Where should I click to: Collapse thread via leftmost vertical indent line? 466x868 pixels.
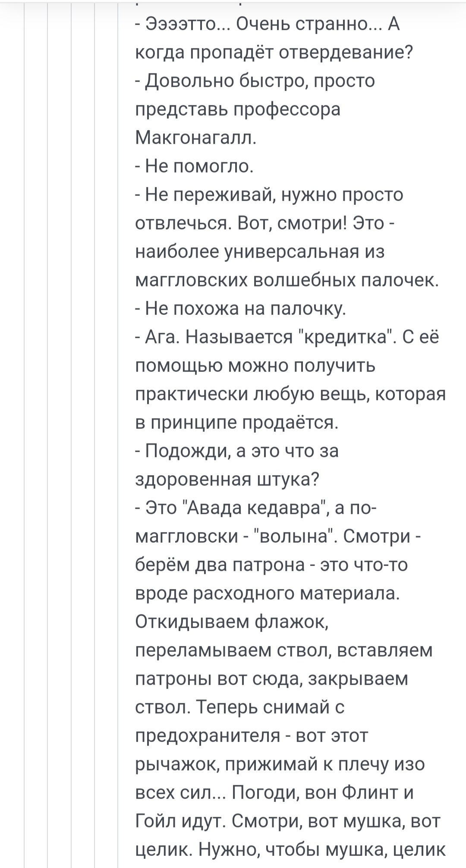click(24, 431)
